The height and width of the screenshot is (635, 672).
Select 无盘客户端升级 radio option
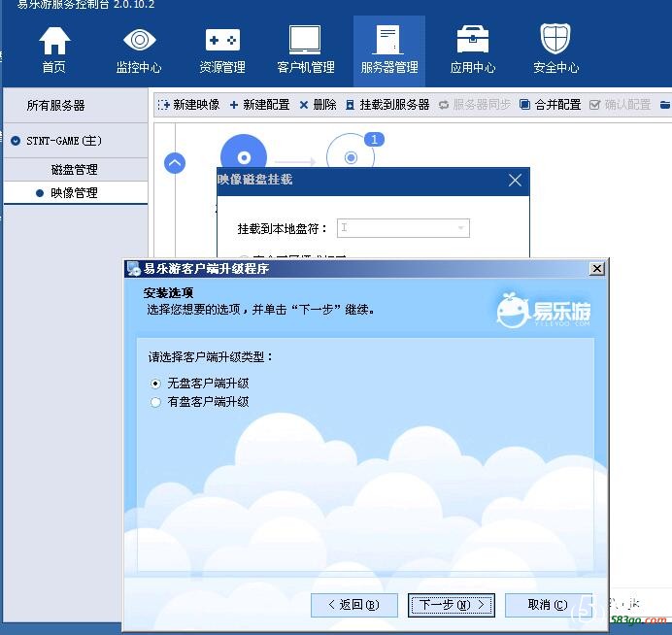[155, 384]
